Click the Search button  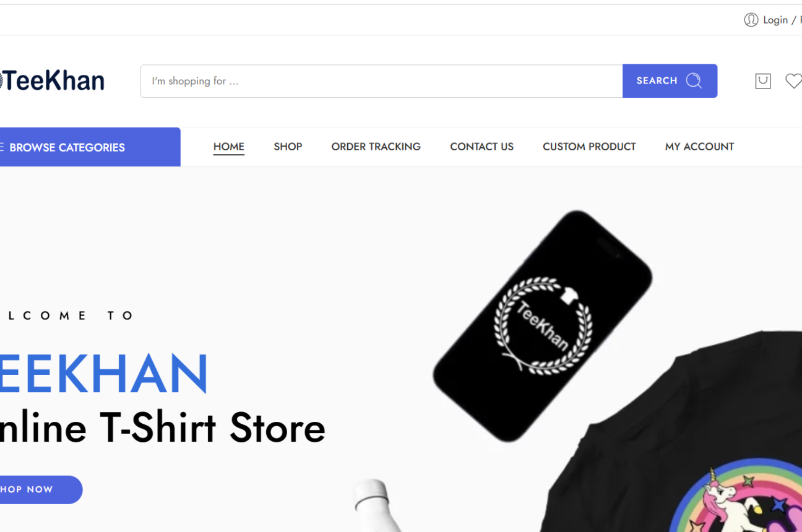(670, 81)
